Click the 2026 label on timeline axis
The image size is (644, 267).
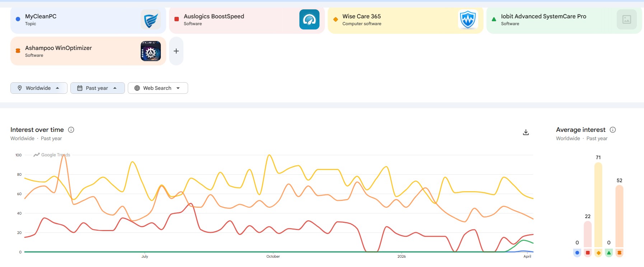pos(402,256)
